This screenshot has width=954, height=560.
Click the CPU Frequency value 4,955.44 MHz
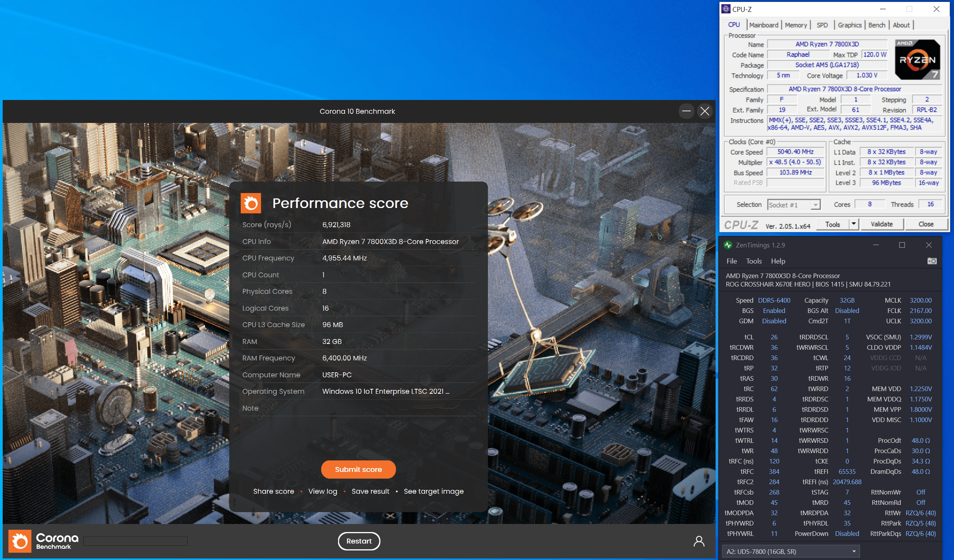[344, 258]
